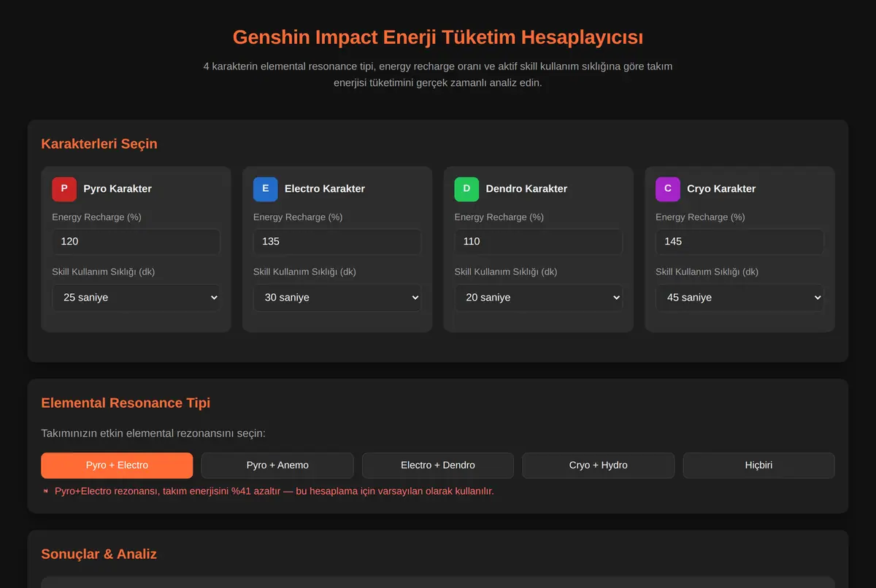The image size is (876, 588).
Task: Click the Dendro Karakter card title
Action: (x=526, y=189)
